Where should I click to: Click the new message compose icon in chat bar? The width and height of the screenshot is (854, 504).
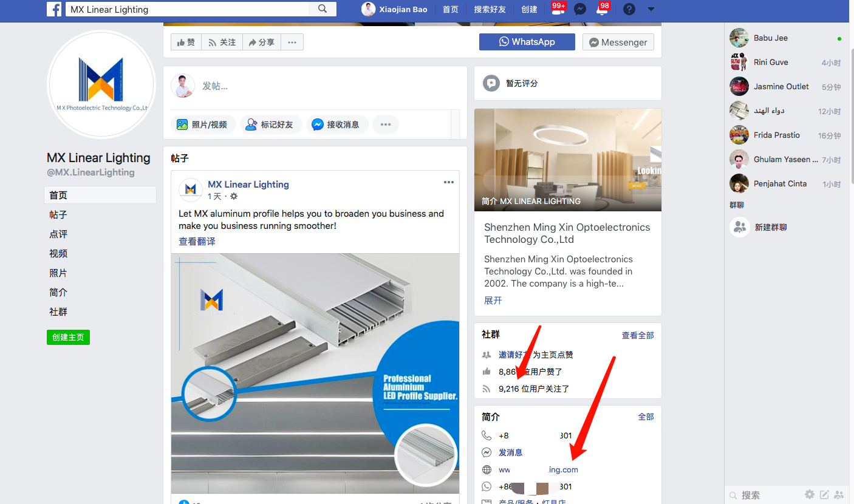[824, 494]
